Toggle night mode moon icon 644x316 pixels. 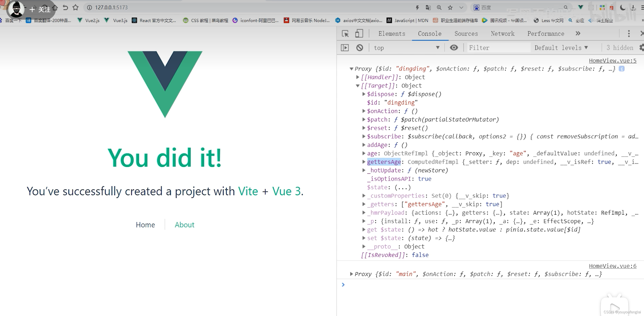(x=623, y=8)
